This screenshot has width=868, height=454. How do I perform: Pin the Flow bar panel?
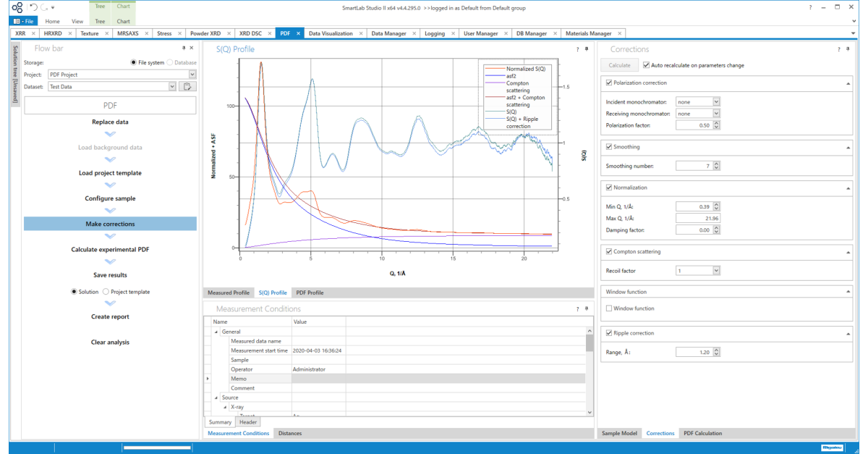[184, 48]
